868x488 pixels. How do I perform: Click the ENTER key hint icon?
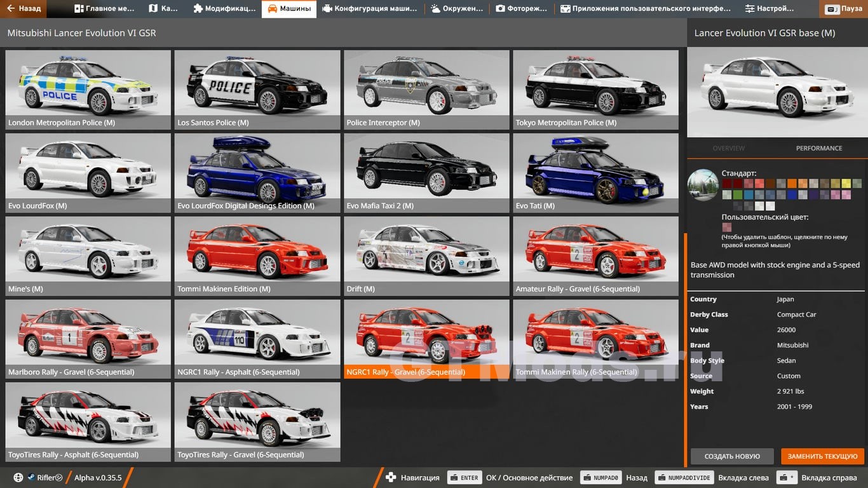[x=465, y=478]
